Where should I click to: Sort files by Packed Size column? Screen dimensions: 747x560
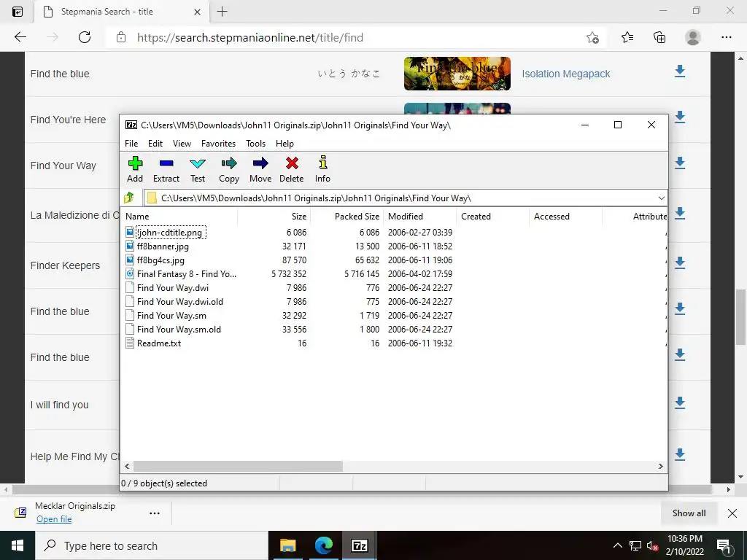347,216
